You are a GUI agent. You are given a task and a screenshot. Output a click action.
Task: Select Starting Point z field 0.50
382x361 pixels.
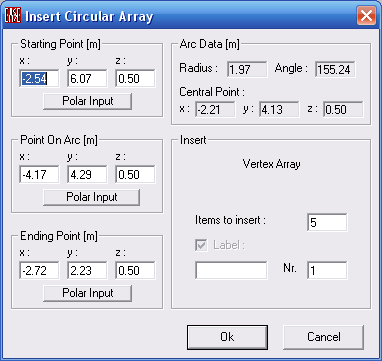[135, 79]
